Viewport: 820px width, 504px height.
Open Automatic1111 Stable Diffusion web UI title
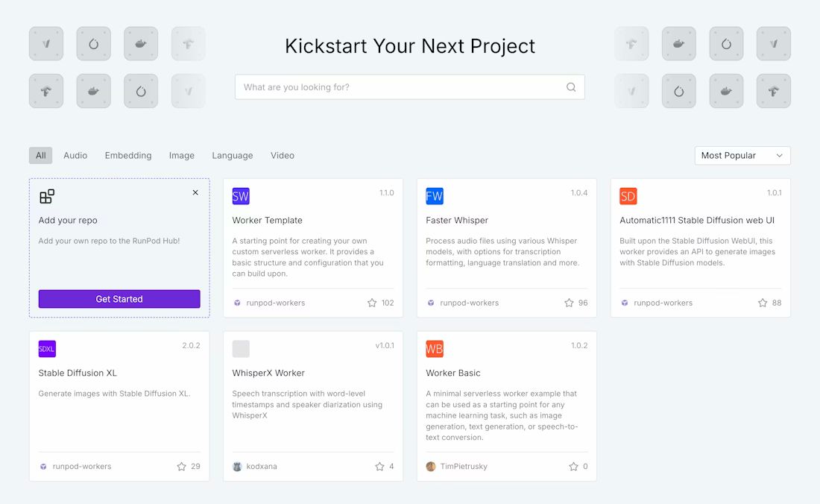[x=697, y=220]
